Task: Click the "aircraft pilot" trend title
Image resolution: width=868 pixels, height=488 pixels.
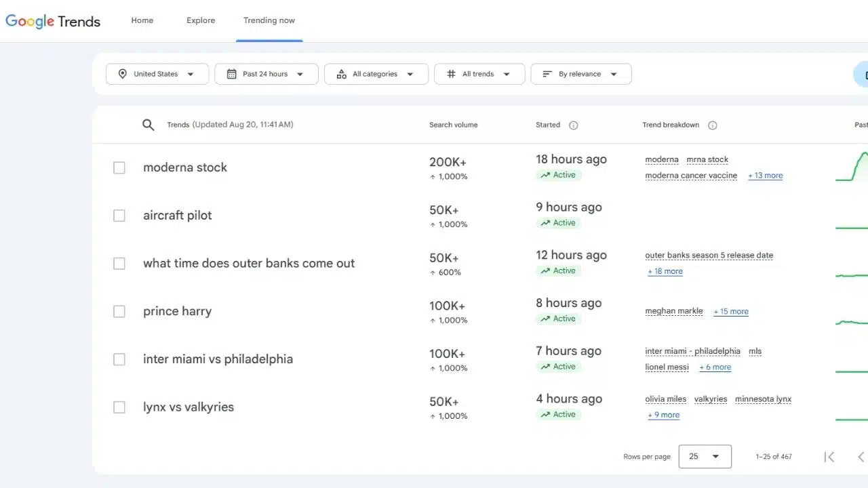Action: [x=178, y=216]
